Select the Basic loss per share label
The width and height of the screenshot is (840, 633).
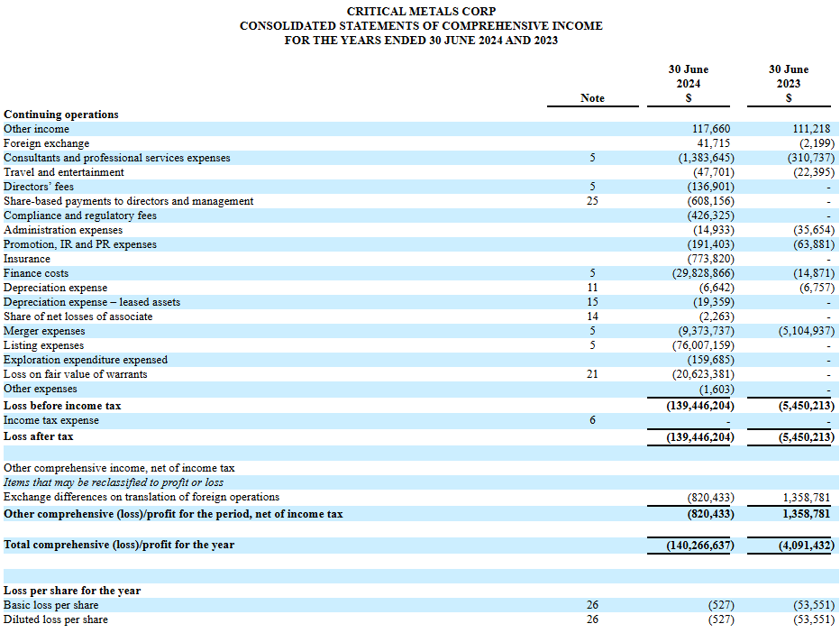tap(50, 605)
